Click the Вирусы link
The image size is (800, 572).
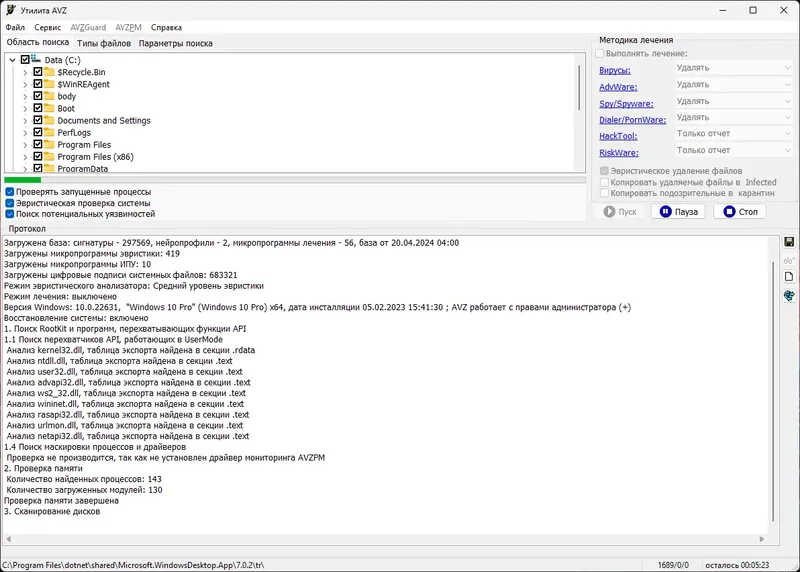615,70
